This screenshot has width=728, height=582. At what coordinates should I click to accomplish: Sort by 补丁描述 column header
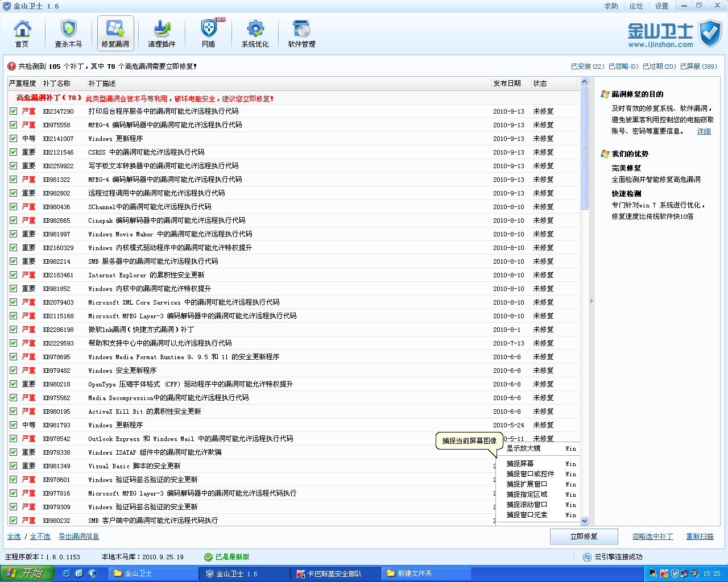(288, 84)
